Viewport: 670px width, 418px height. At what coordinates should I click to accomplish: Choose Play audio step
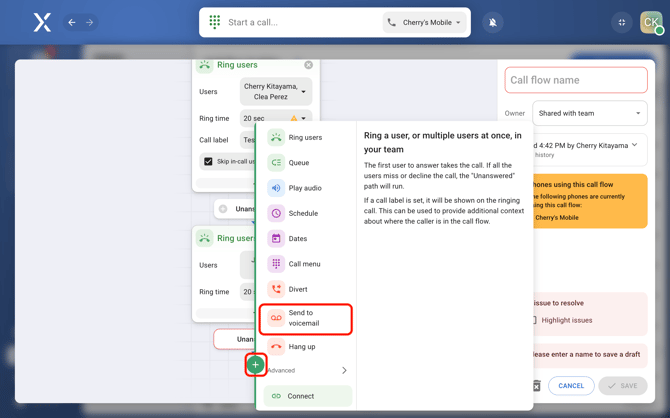[x=305, y=188]
